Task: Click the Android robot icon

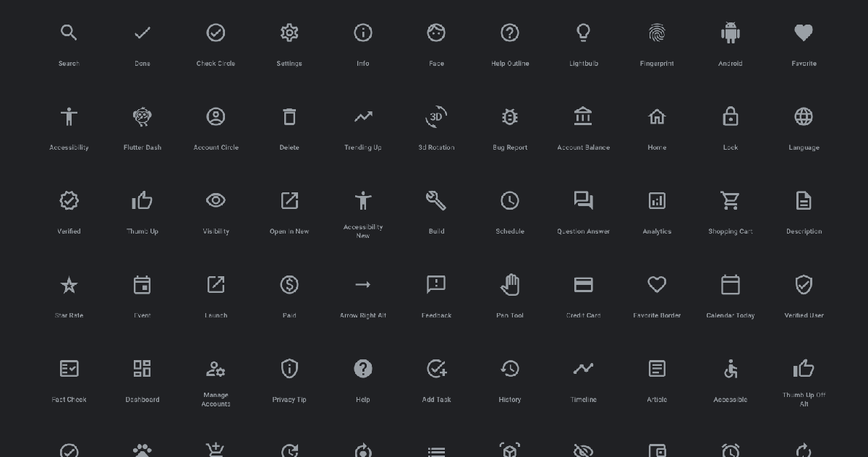Action: pyautogui.click(x=731, y=33)
